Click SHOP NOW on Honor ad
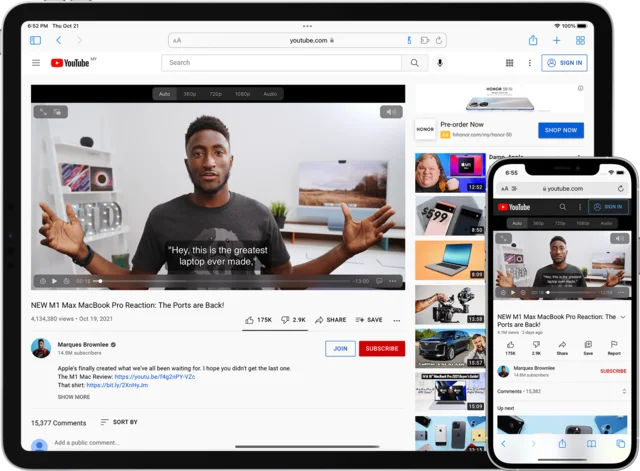This screenshot has width=640, height=471. (x=561, y=130)
